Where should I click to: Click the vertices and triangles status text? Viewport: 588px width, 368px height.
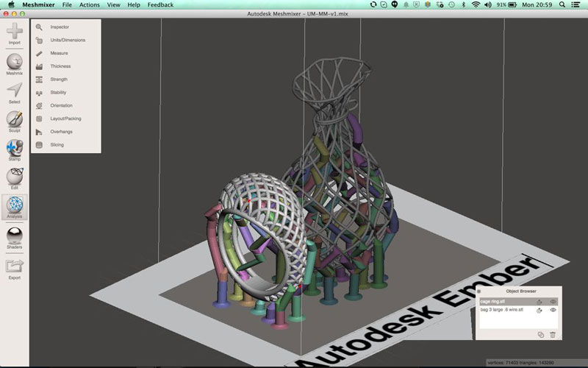point(520,363)
